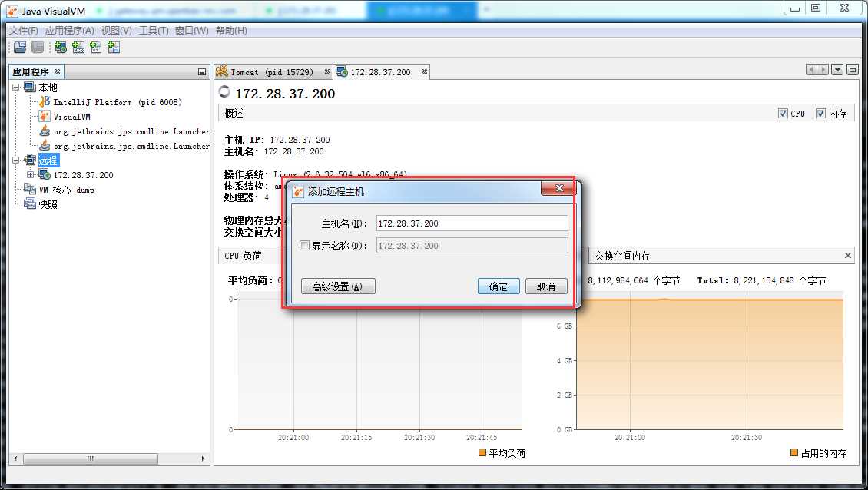Image resolution: width=868 pixels, height=490 pixels.
Task: Collapse the 本地 tree node
Action: tap(15, 88)
